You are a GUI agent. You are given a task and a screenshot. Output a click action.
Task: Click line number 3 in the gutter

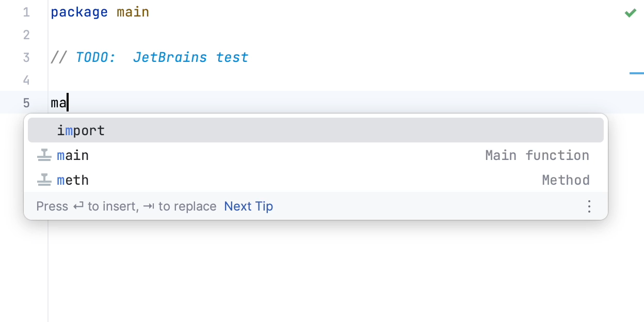[x=26, y=57]
